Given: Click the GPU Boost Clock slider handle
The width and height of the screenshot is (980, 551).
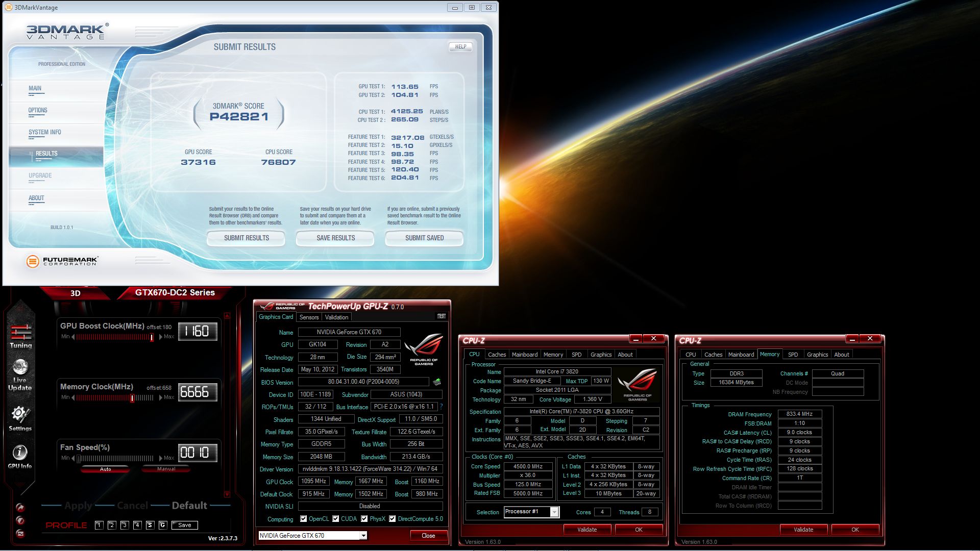Looking at the screenshot, I should (x=152, y=337).
